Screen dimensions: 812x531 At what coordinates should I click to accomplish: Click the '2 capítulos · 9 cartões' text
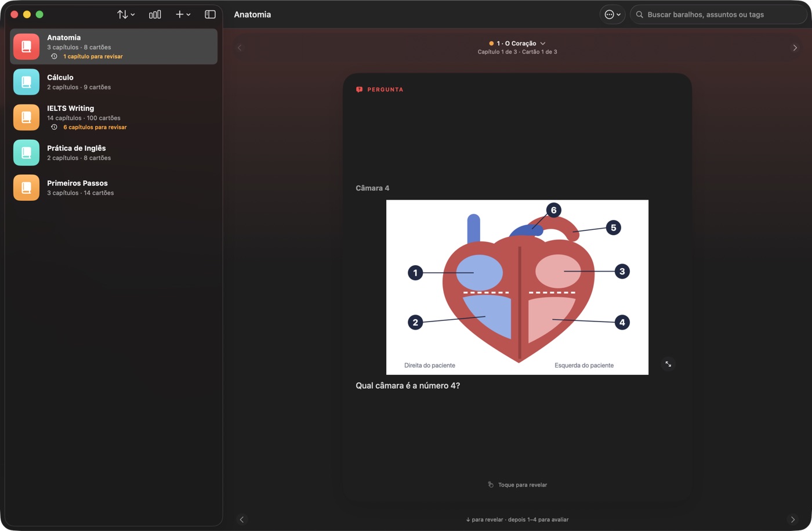point(79,87)
